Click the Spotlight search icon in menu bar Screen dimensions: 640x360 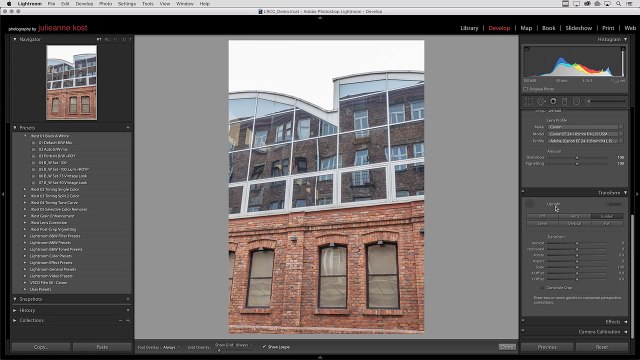click(619, 4)
